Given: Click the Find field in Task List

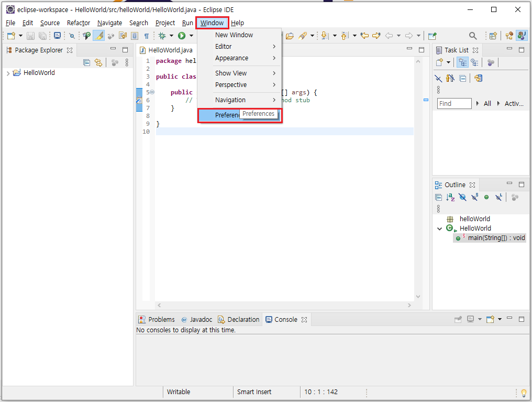Looking at the screenshot, I should pyautogui.click(x=455, y=104).
